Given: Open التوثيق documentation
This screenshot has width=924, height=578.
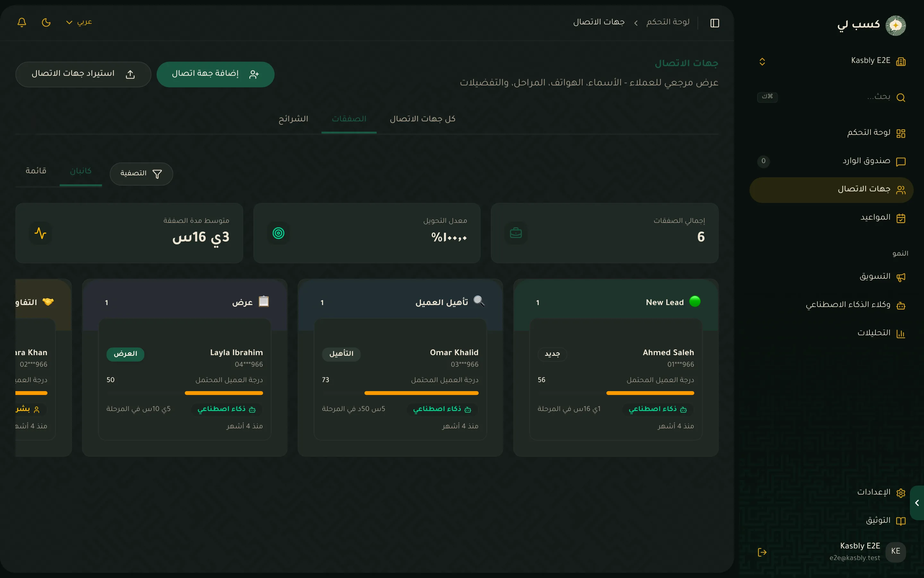Looking at the screenshot, I should (x=832, y=521).
